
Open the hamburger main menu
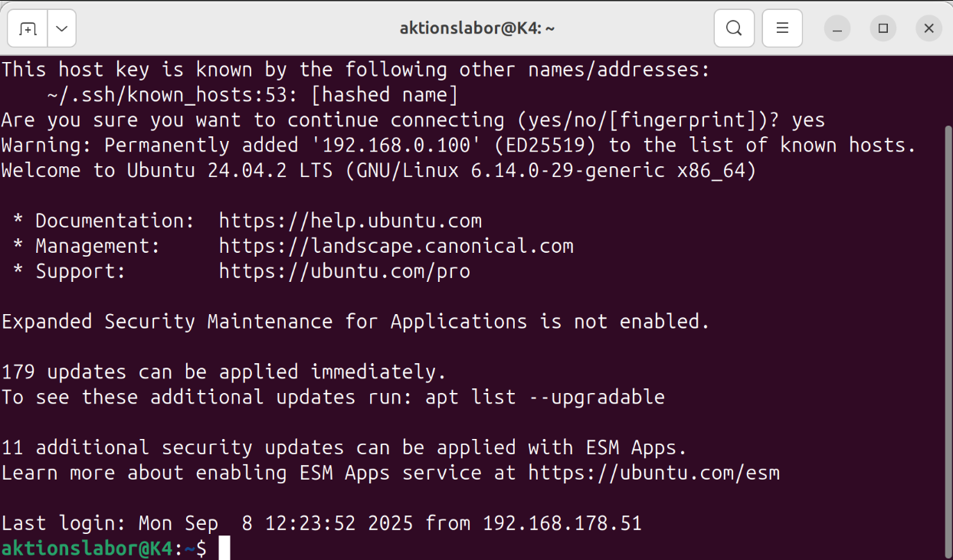tap(782, 28)
